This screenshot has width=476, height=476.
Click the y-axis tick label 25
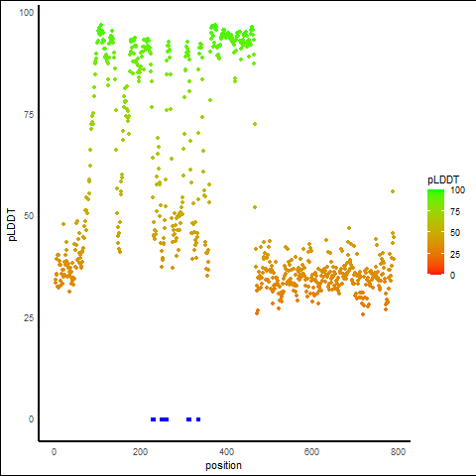tap(29, 318)
